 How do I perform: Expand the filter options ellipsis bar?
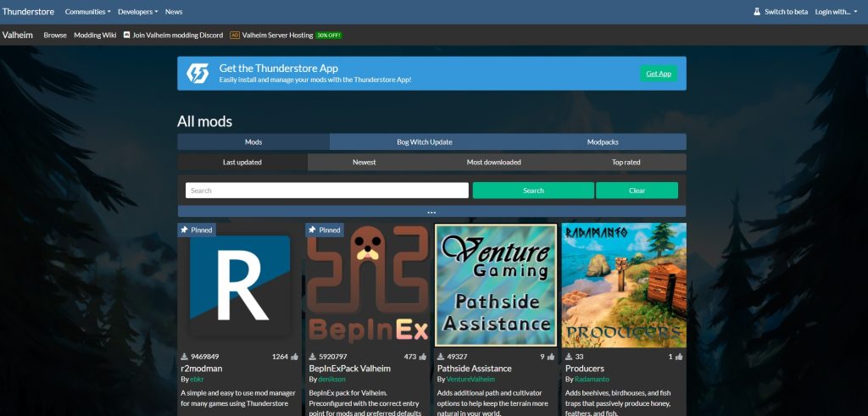point(431,211)
